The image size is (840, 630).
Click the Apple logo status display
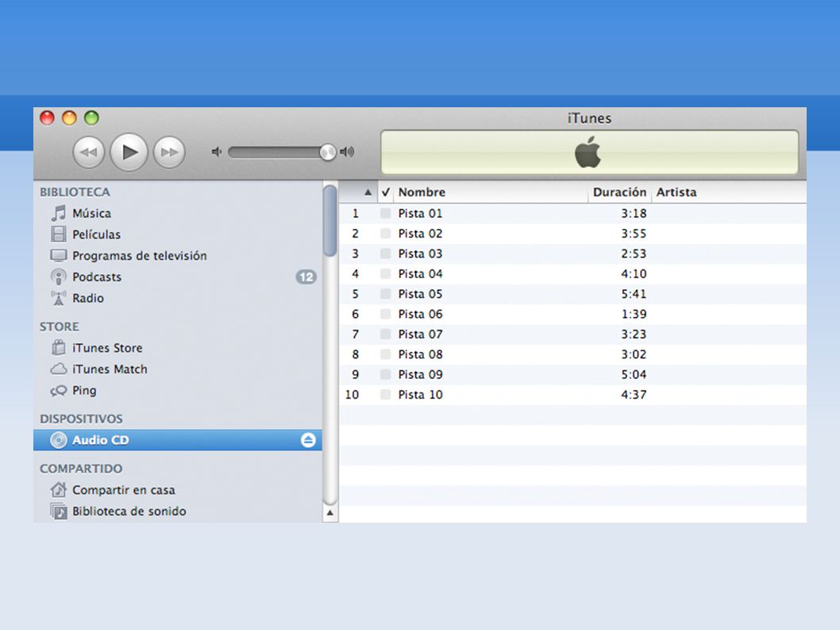click(x=588, y=153)
